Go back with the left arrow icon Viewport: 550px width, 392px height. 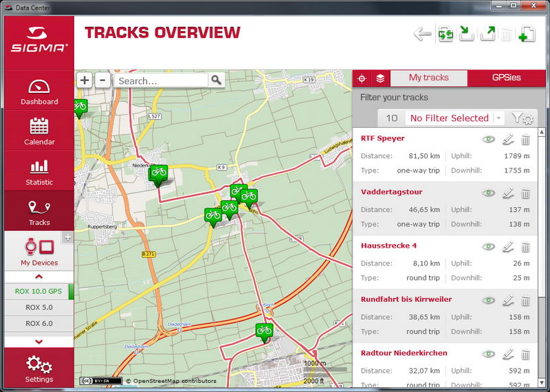[422, 34]
